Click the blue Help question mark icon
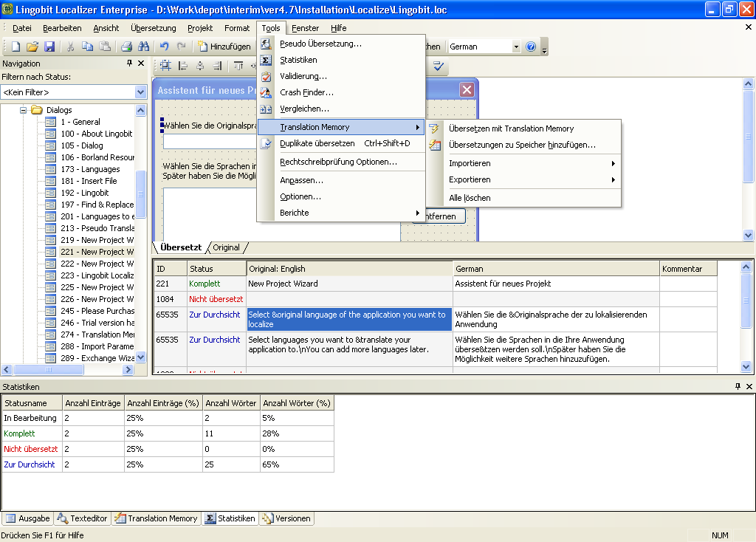 pos(531,47)
